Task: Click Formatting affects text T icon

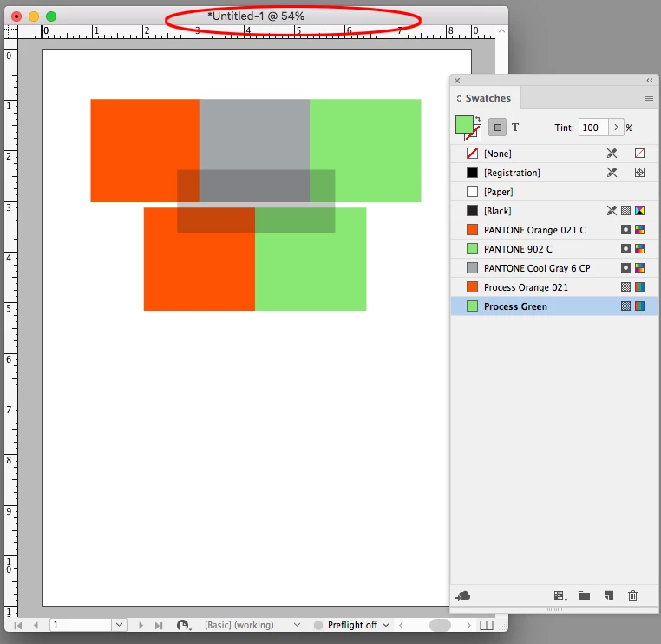Action: point(515,128)
